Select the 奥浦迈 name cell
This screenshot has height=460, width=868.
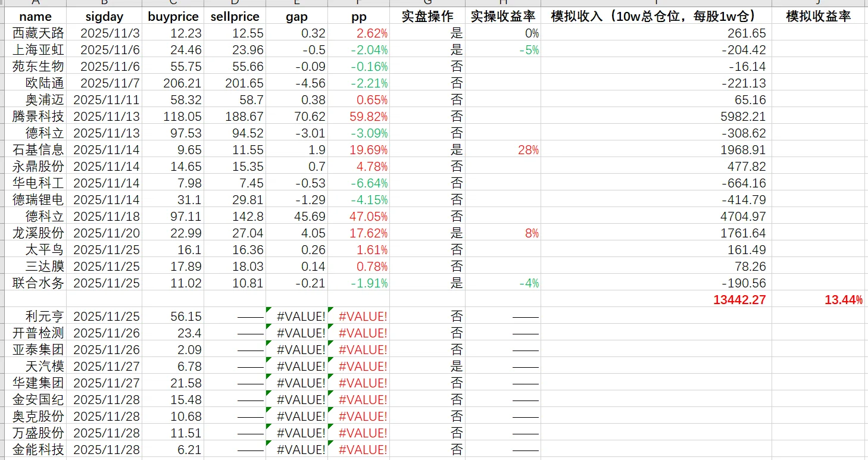pos(35,99)
